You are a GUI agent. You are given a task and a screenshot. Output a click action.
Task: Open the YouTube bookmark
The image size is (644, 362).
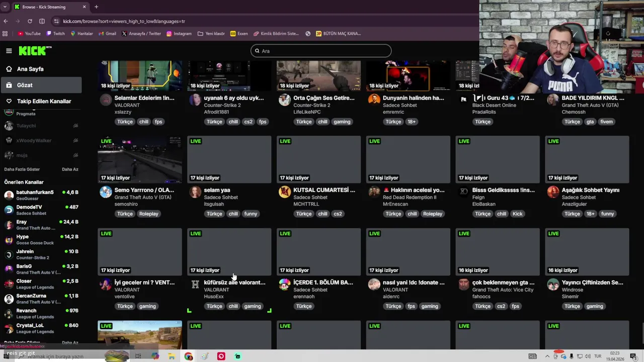[29, 34]
